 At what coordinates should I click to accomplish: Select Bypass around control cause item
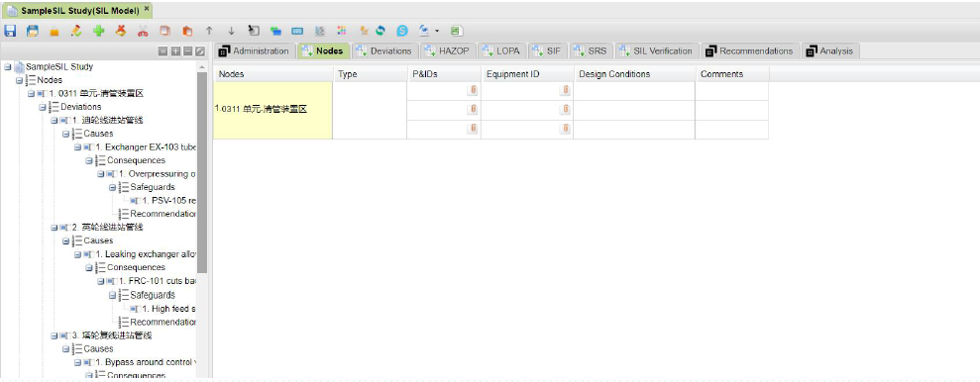pyautogui.click(x=147, y=362)
